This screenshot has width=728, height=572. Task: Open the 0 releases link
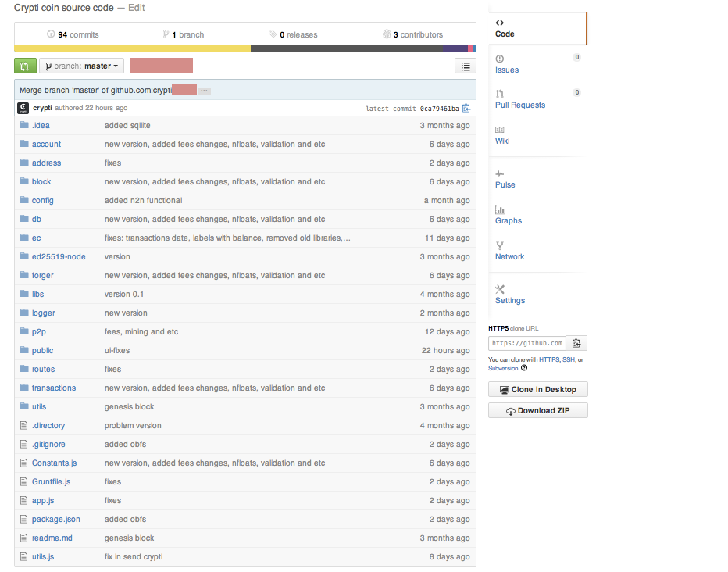[293, 34]
